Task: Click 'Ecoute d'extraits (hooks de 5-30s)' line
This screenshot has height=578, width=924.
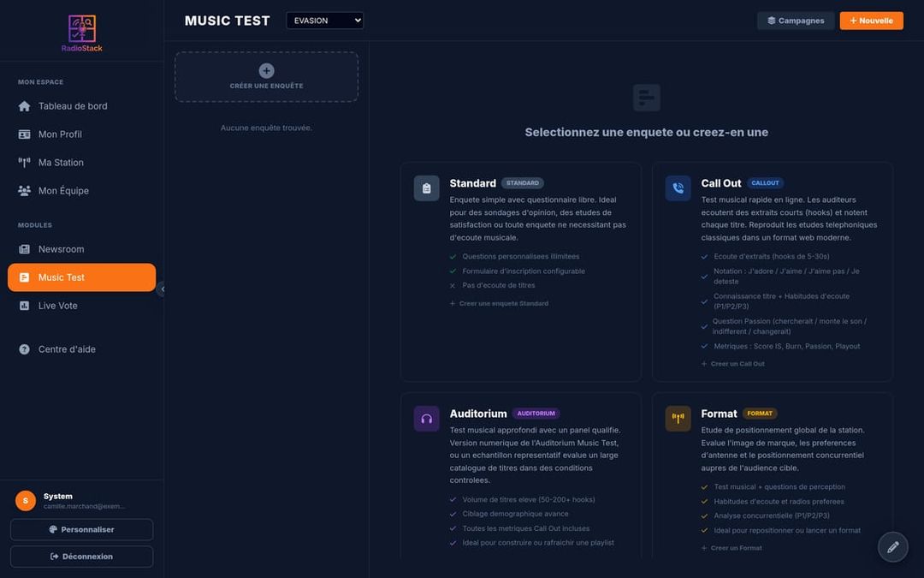Action: point(772,257)
